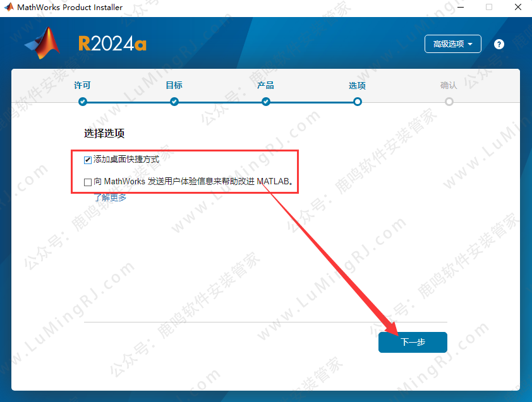Click the completed 产品 step checkmark
This screenshot has width=532, height=402.
(x=265, y=101)
